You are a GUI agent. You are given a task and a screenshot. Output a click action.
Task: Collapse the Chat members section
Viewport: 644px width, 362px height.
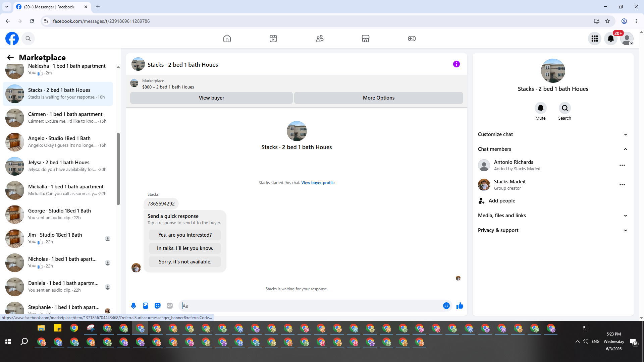(x=553, y=149)
